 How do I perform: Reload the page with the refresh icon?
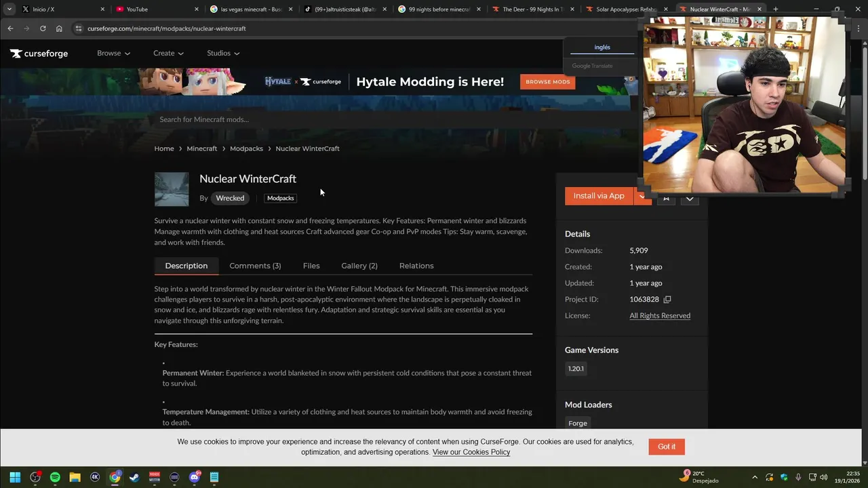click(43, 28)
